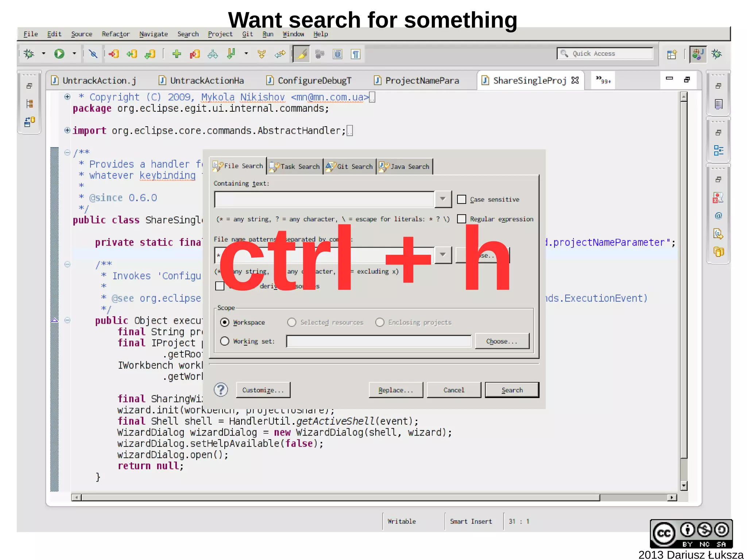Open the Git menu
Screen dimensions: 747x560
point(247,34)
